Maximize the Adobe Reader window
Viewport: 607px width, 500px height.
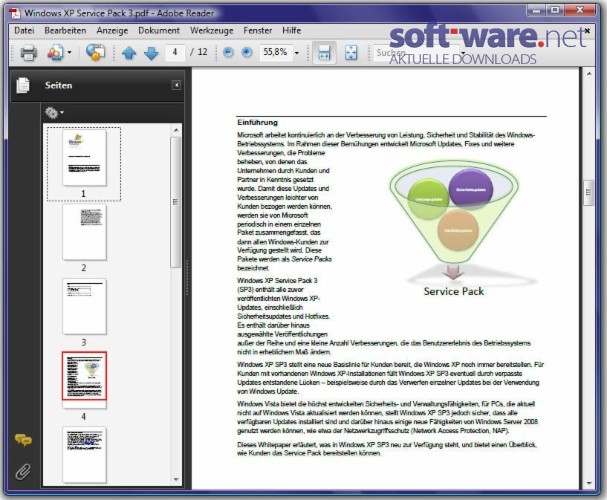(x=555, y=10)
